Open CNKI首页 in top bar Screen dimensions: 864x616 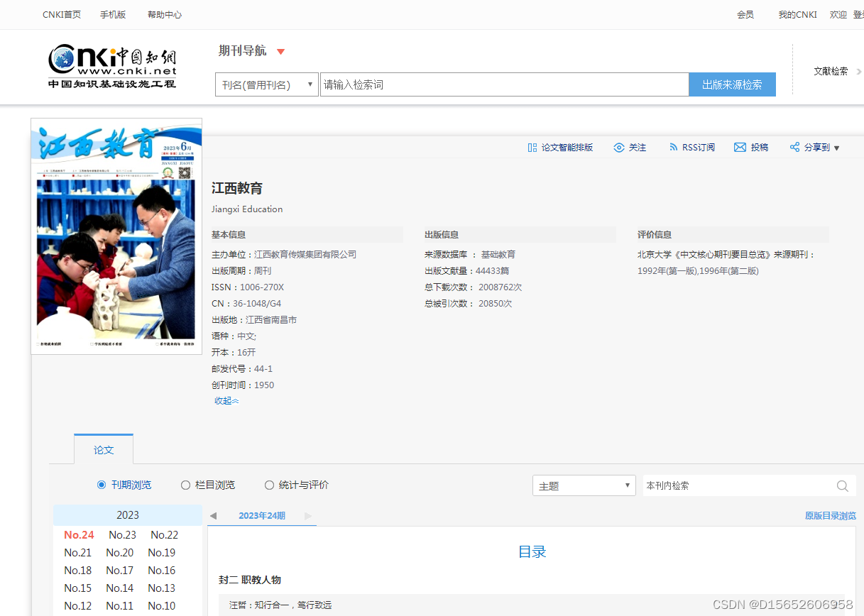pos(62,14)
